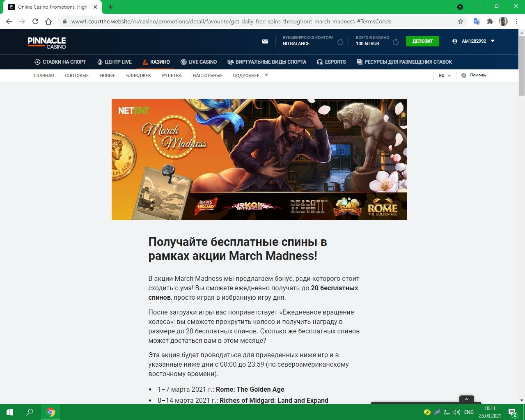
Task: Reload the page in the browser
Action: [x=35, y=21]
